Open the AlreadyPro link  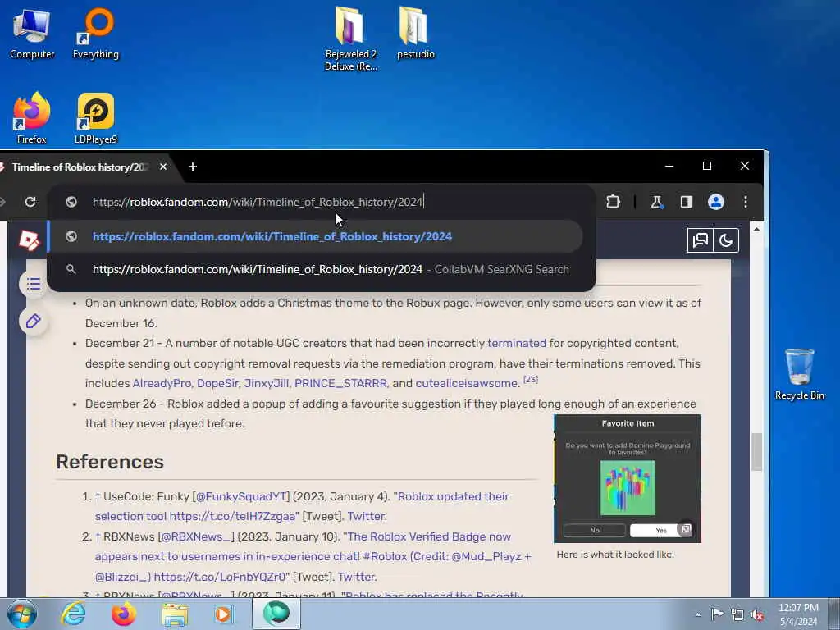(162, 383)
